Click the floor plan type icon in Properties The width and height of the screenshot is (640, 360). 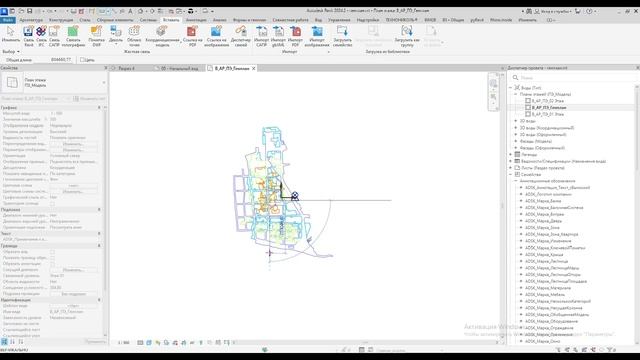click(12, 83)
